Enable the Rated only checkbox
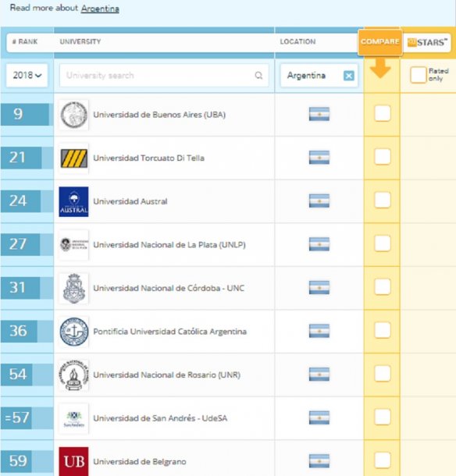 coord(418,75)
